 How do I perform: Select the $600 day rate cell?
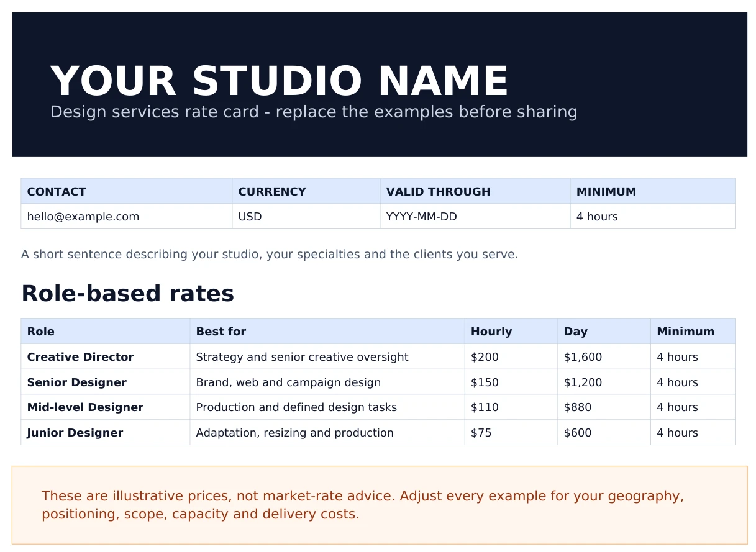[x=604, y=433]
